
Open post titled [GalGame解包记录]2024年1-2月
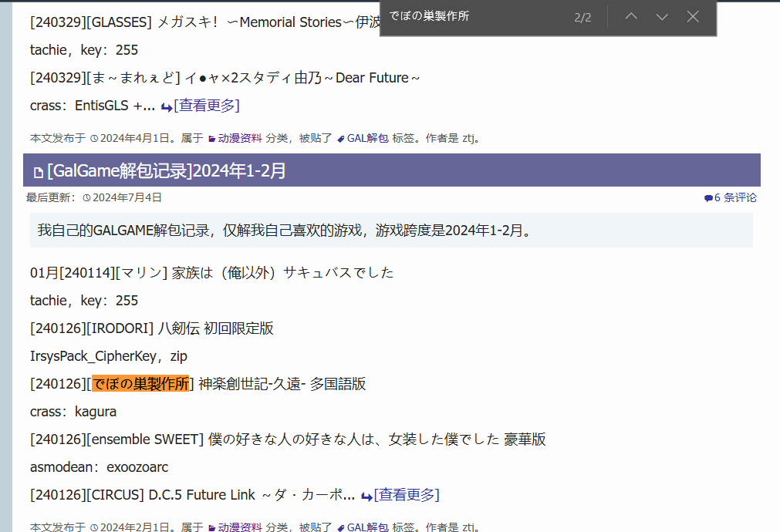click(167, 170)
